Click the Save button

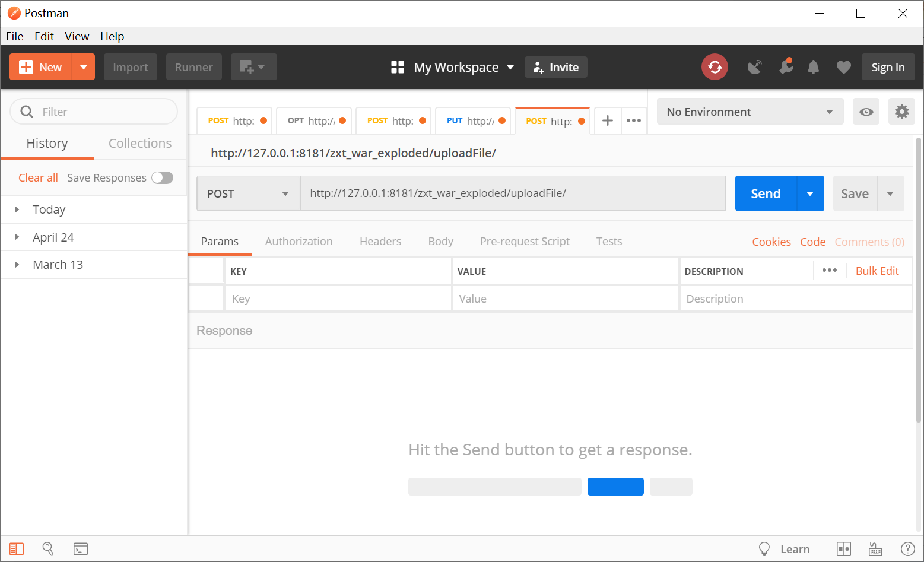click(x=855, y=193)
